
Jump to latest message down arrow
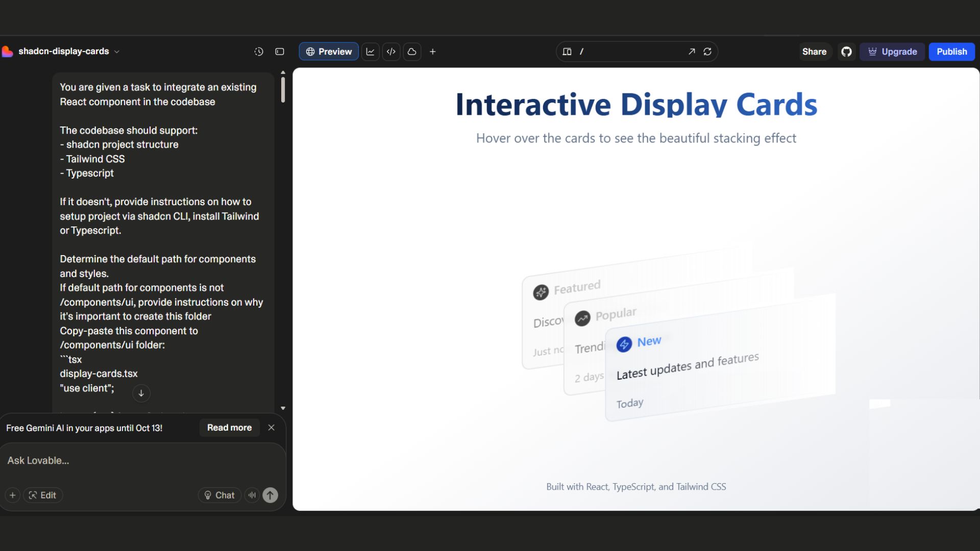pos(141,393)
